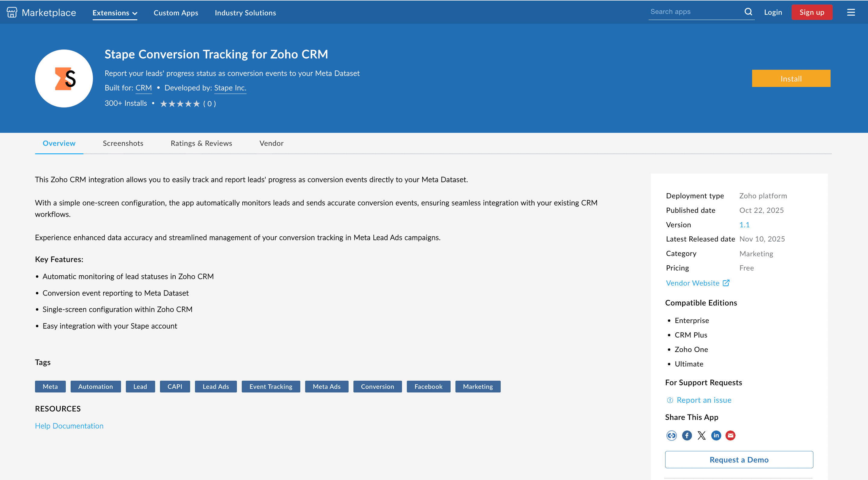Open Industry Solutions from the navigation
Screen dimensions: 868x480
(245, 12)
